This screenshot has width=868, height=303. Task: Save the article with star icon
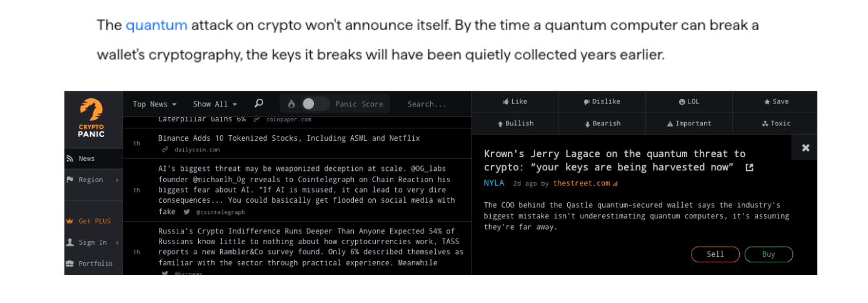[775, 101]
